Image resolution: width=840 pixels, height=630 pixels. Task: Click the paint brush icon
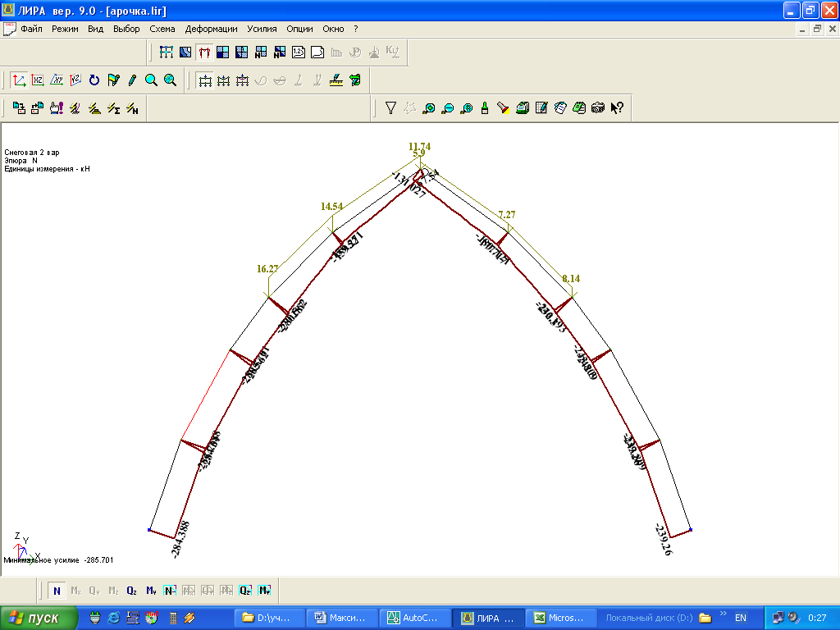pyautogui.click(x=485, y=108)
